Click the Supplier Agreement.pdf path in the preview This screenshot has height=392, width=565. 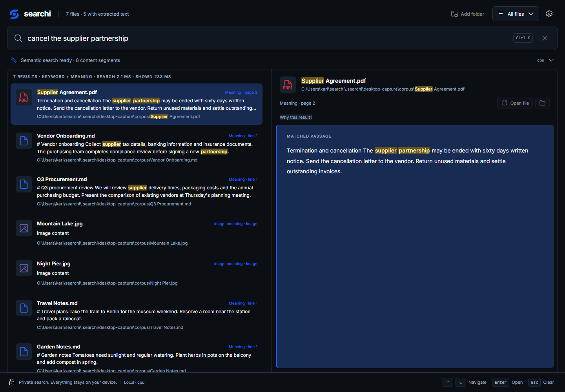point(383,89)
